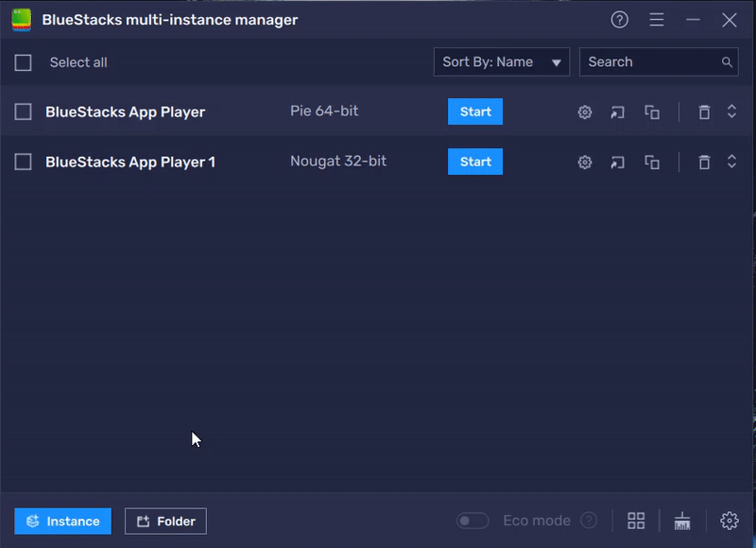The image size is (756, 548).
Task: Click the search magnifier icon
Action: [727, 62]
